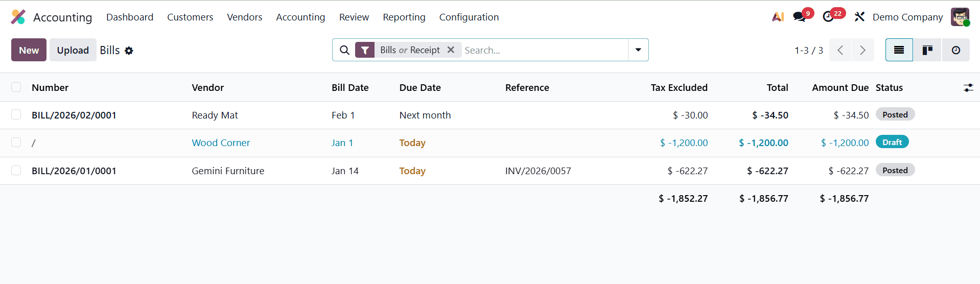This screenshot has width=980, height=284.
Task: Remove the Bills or Receipt filter
Action: [451, 50]
